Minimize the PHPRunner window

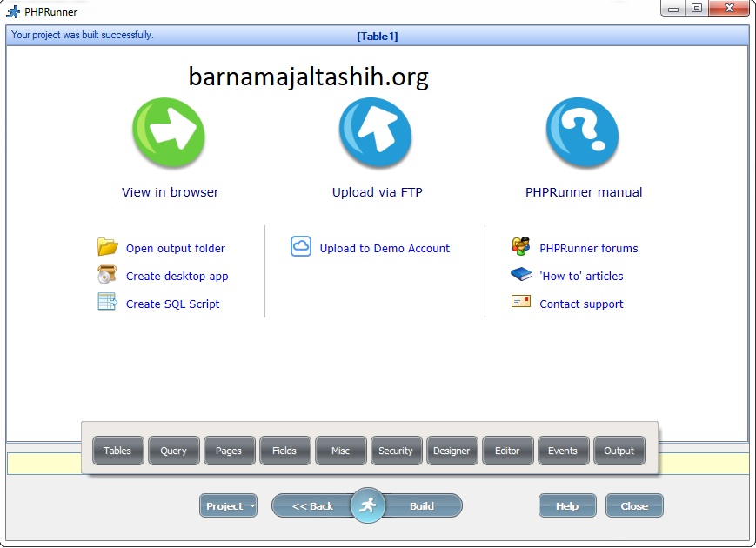673,8
